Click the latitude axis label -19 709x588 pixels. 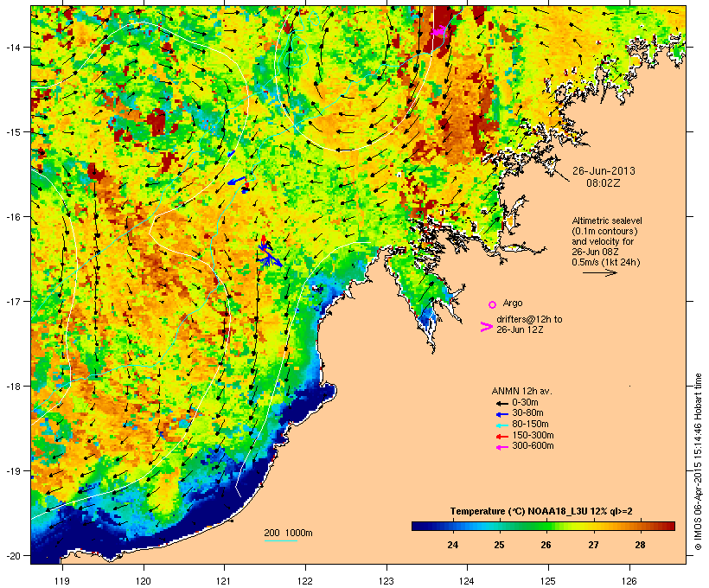(x=13, y=471)
